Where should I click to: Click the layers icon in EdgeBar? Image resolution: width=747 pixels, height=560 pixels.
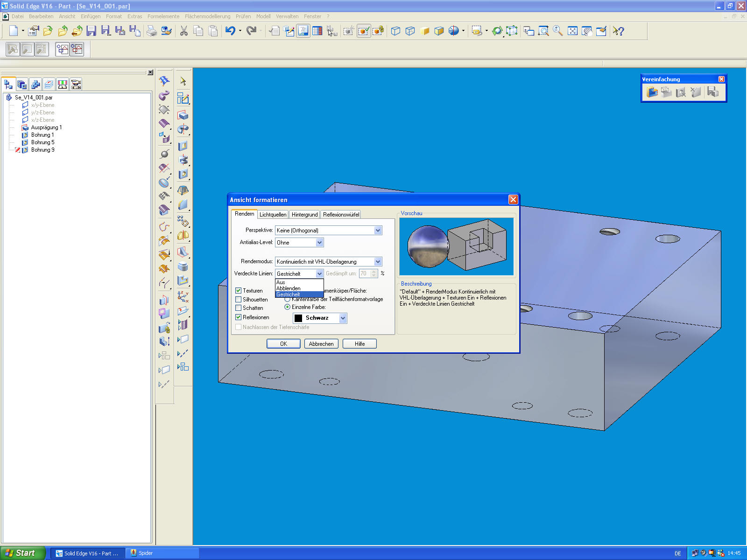point(49,84)
